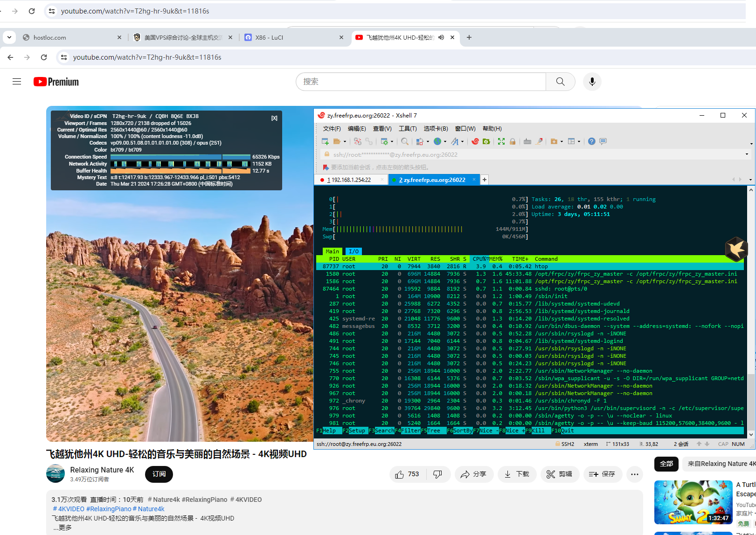Focus the YouTube 搜索 search field
The width and height of the screenshot is (756, 535).
[x=421, y=82]
